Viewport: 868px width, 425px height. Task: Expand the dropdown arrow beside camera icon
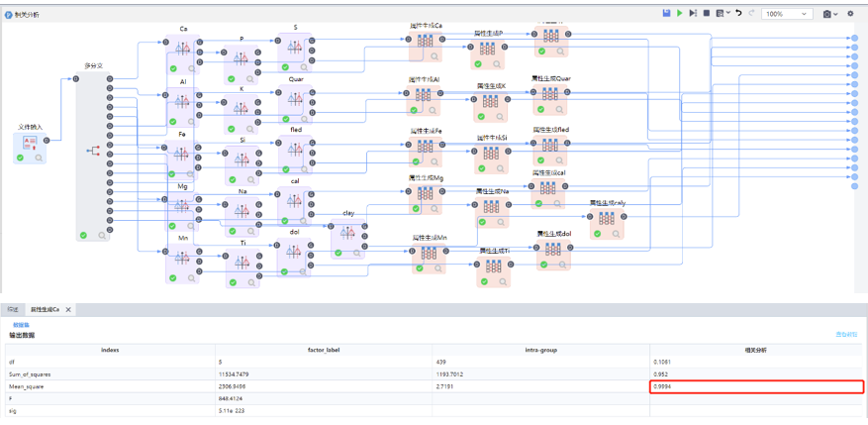(x=837, y=15)
